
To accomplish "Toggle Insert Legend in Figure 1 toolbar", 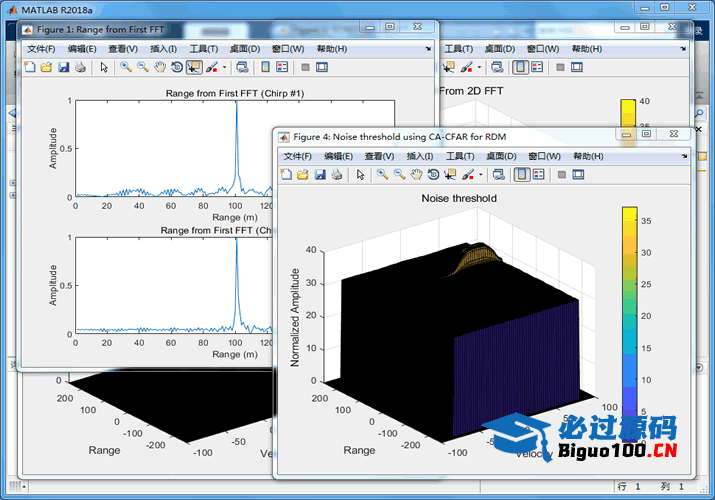I will (x=282, y=67).
